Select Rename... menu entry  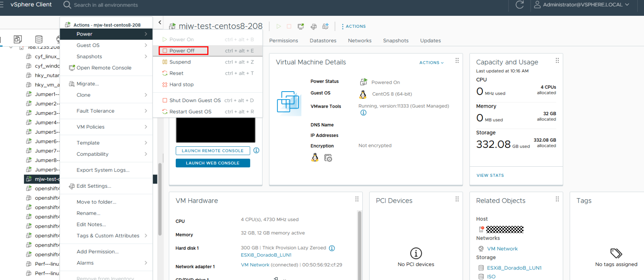coord(106,213)
